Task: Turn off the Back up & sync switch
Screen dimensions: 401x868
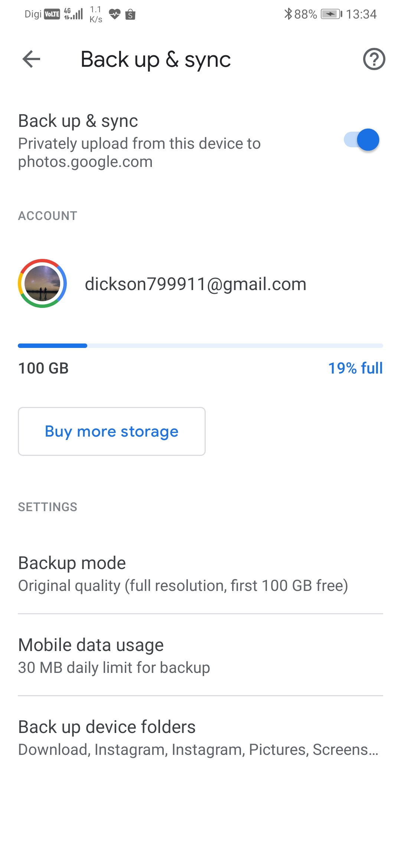Action: 362,140
